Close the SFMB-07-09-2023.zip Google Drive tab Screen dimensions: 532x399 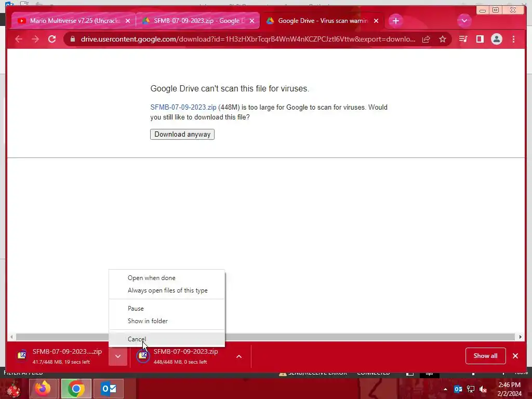click(252, 21)
